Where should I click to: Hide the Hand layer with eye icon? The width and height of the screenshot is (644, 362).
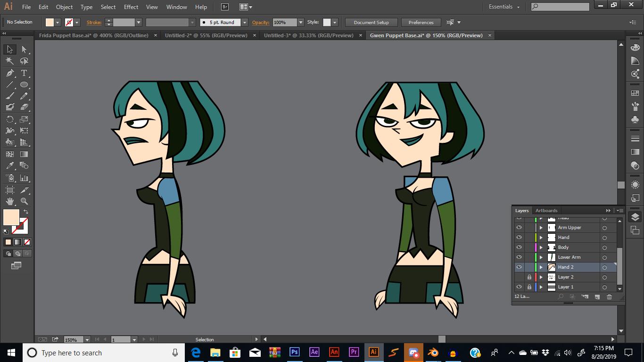click(x=519, y=238)
